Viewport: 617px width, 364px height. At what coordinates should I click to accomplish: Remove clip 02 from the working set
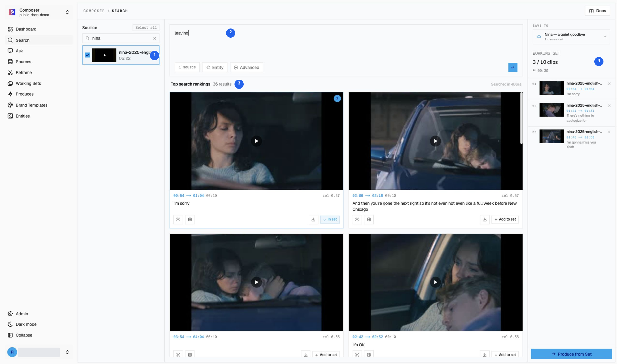click(609, 106)
